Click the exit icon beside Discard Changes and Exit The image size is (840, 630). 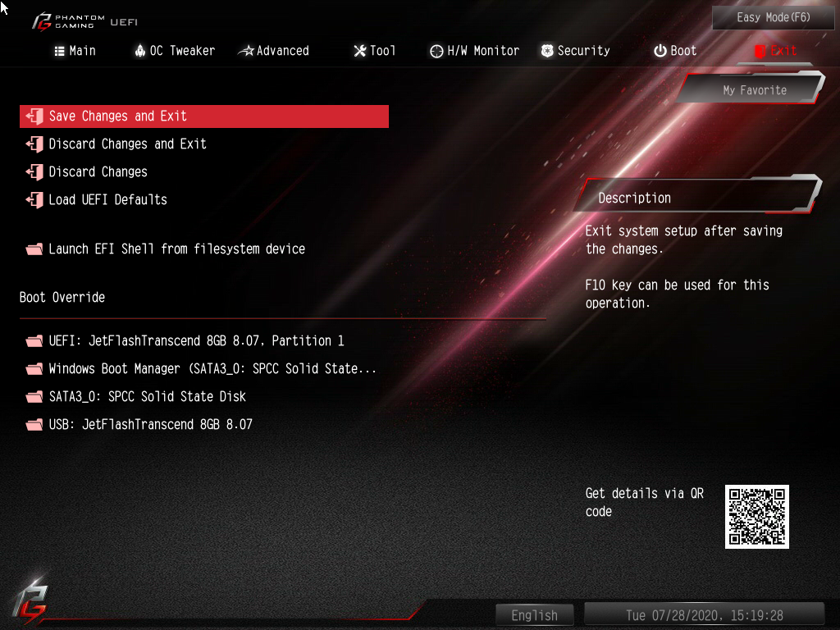pyautogui.click(x=34, y=144)
